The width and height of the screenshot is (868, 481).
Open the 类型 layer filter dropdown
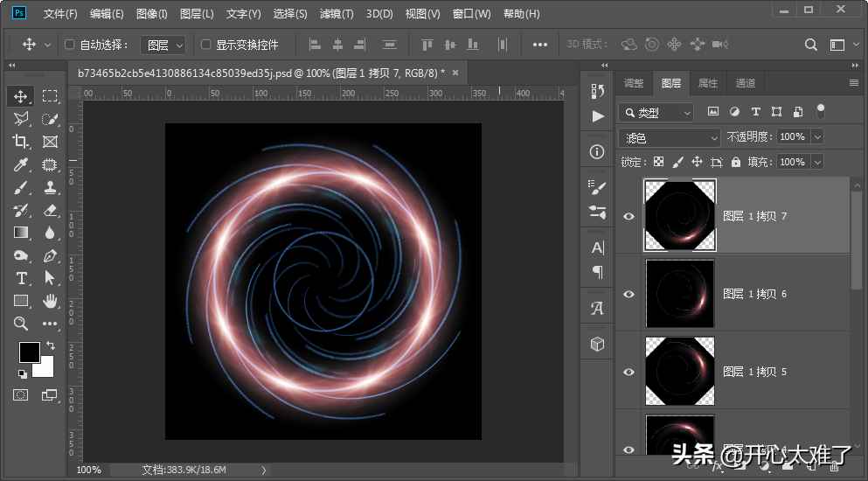coord(656,113)
